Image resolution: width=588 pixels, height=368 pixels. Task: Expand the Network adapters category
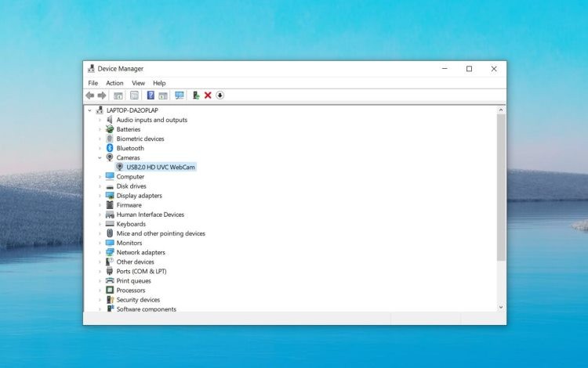[100, 252]
